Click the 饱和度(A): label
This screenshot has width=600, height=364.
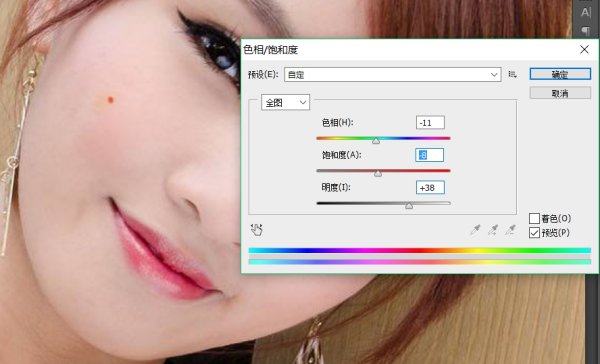pos(342,155)
